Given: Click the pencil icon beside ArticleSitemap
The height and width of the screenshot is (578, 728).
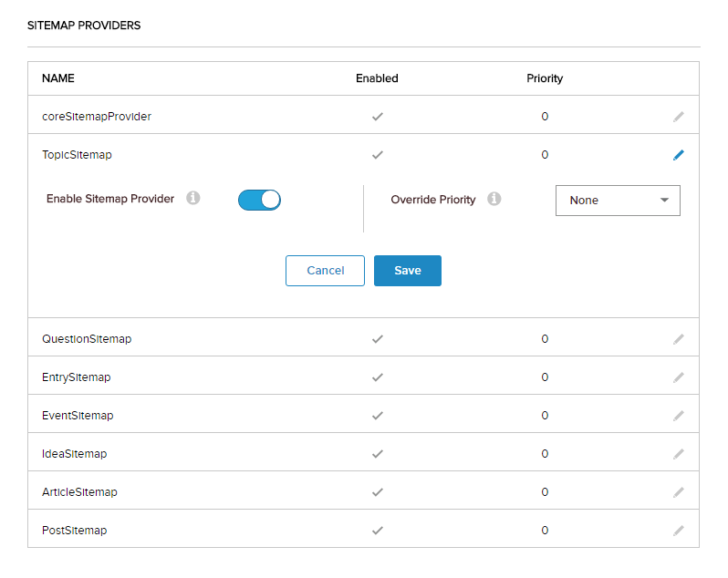Looking at the screenshot, I should [x=678, y=492].
